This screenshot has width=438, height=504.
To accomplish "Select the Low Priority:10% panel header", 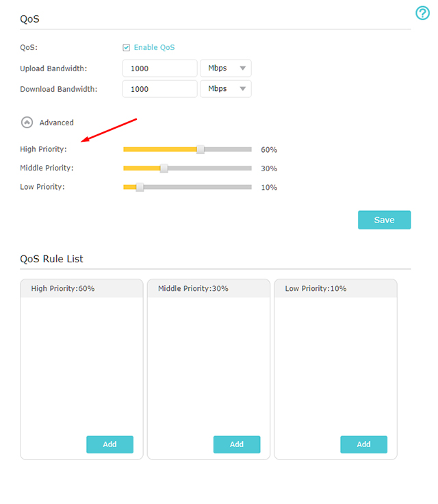I will (335, 289).
